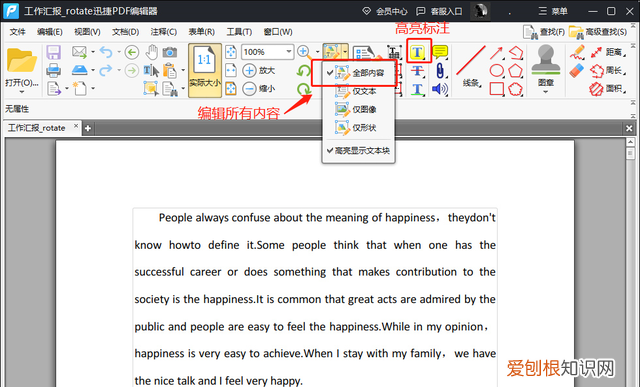Click the highlight text tool
The height and width of the screenshot is (387, 640).
(x=419, y=51)
